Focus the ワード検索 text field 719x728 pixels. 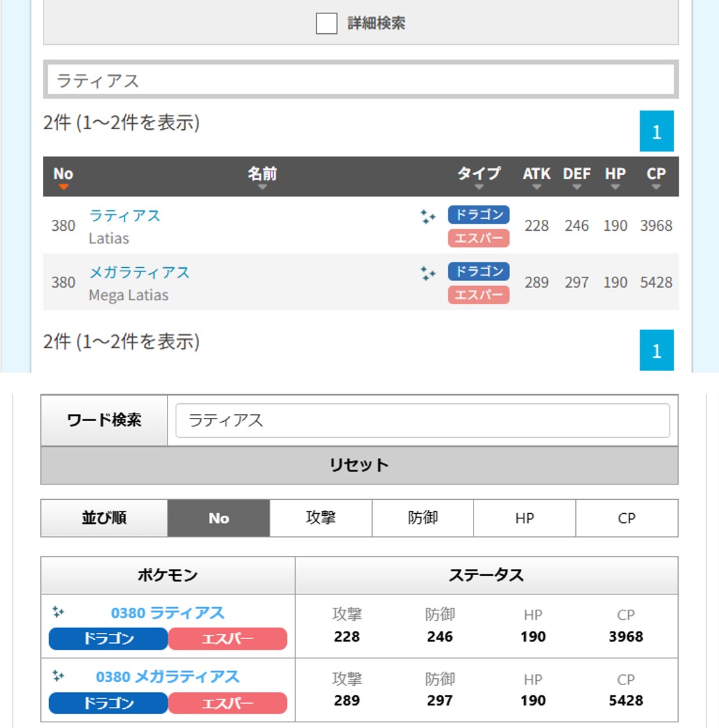(422, 421)
